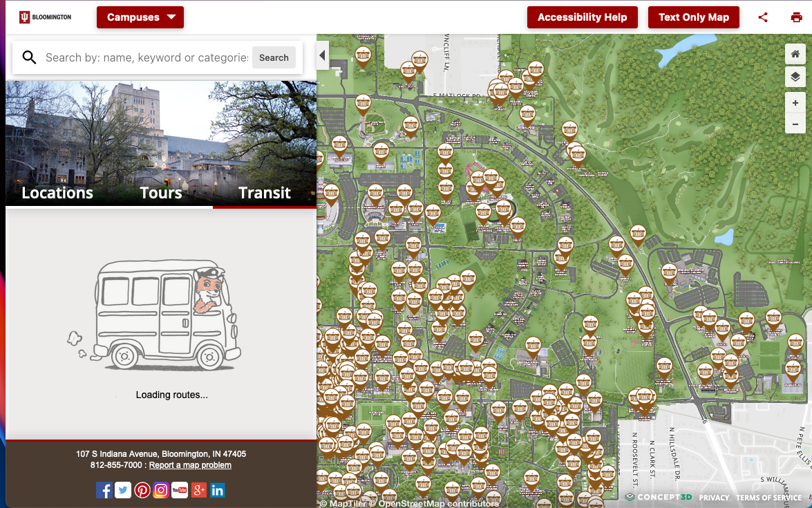The width and height of the screenshot is (812, 508).
Task: Click the campus building photo banner
Action: pyautogui.click(x=161, y=144)
